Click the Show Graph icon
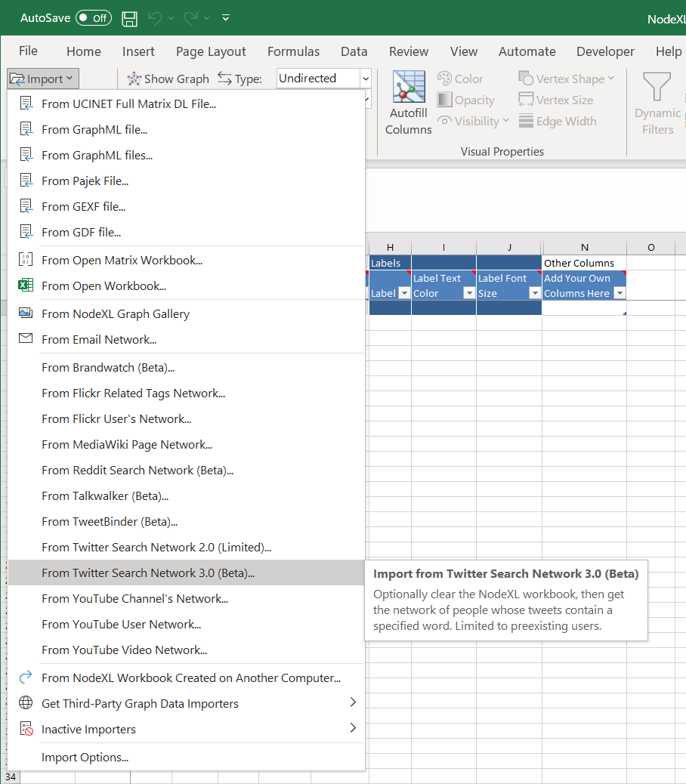686x784 pixels. [x=134, y=79]
